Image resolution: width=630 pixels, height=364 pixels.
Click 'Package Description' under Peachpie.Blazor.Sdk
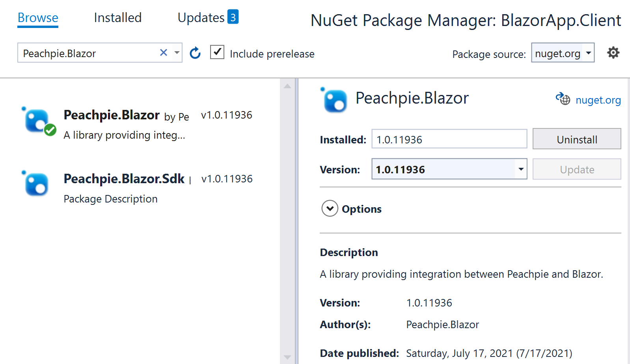coord(110,199)
